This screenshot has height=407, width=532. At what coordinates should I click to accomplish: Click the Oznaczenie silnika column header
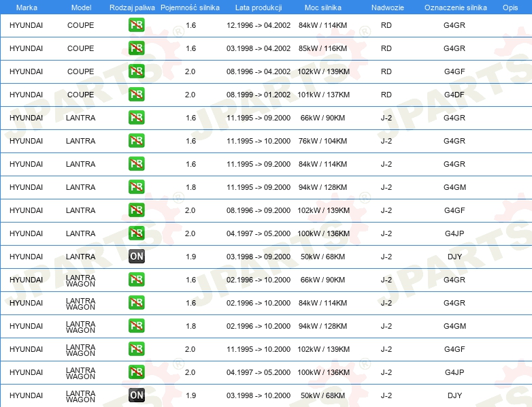(x=455, y=7)
